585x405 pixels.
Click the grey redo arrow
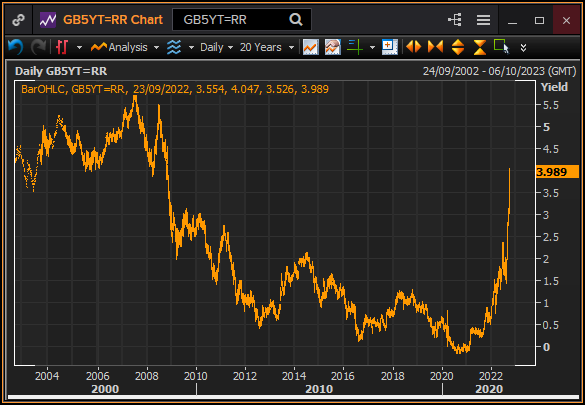point(38,47)
